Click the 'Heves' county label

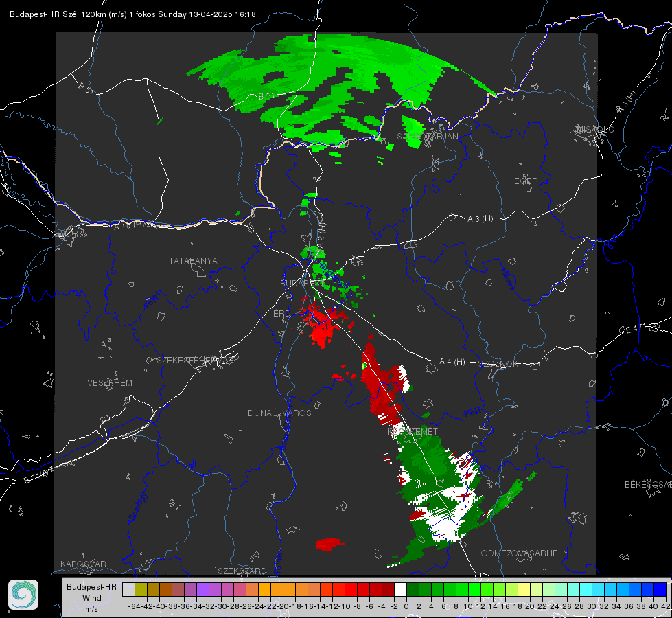pos(507,279)
